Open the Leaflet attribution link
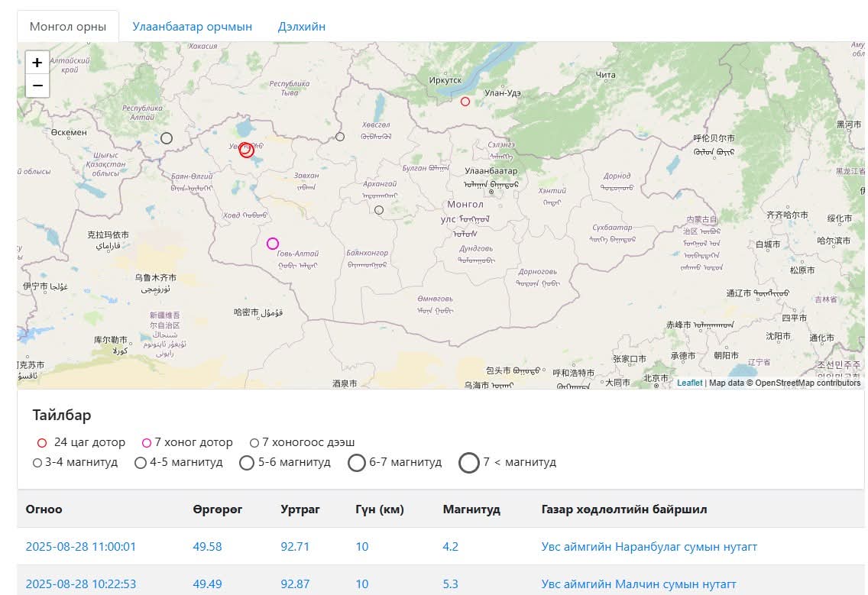Viewport: 868px width, 595px height. [689, 383]
